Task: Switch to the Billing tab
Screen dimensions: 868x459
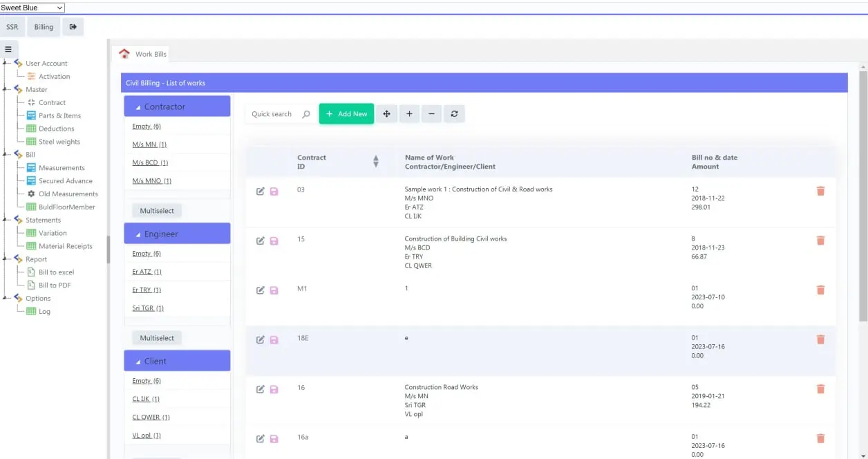Action: [x=43, y=26]
